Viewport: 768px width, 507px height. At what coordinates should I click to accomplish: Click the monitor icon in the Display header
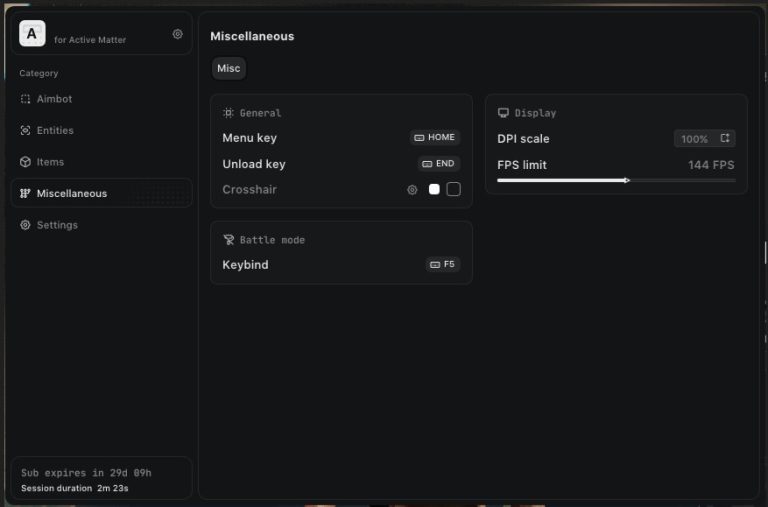tap(503, 113)
